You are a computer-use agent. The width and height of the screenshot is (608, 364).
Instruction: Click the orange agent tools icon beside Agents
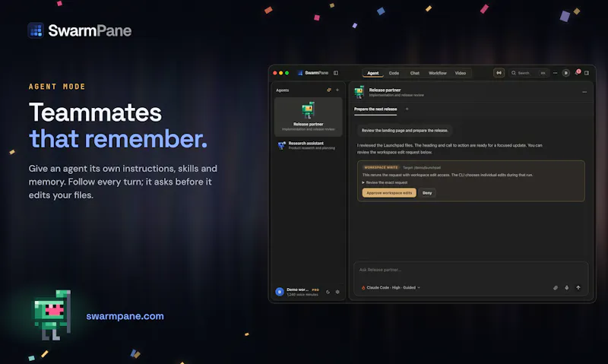[x=329, y=90]
